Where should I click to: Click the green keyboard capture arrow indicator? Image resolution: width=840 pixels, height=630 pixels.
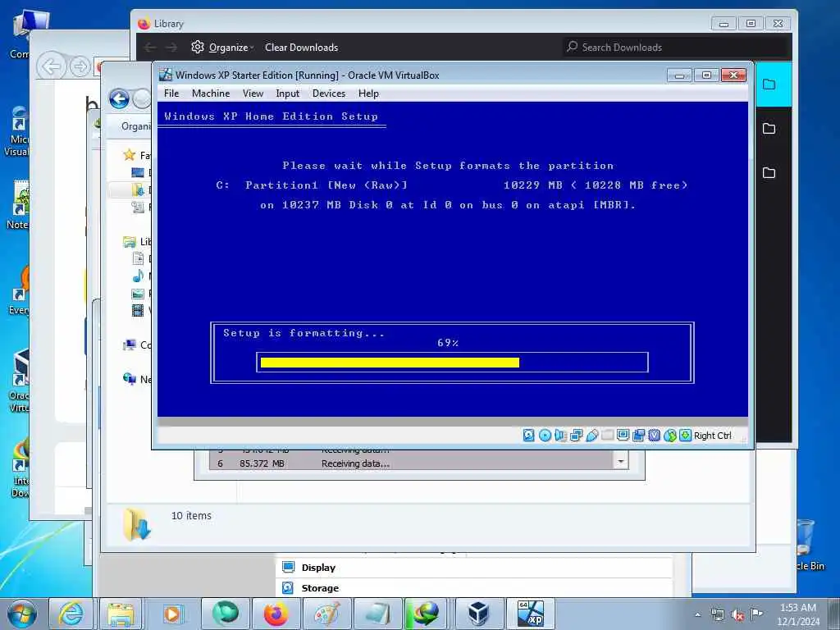click(685, 436)
